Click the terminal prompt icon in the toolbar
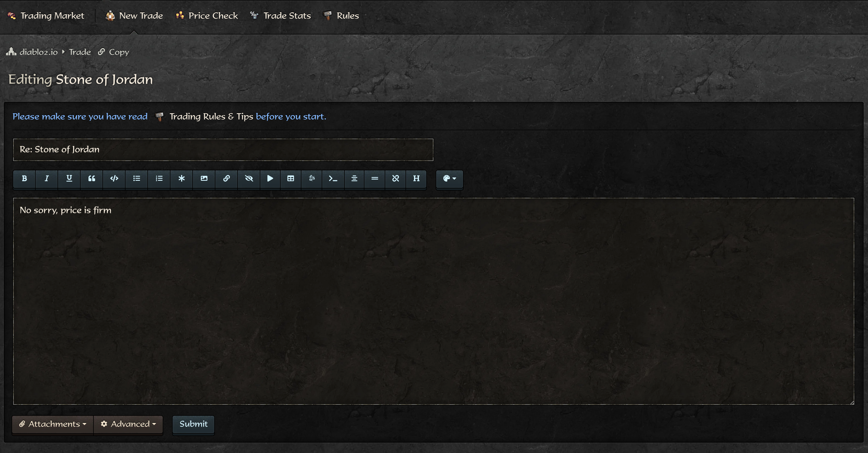Viewport: 868px width, 453px height. pyautogui.click(x=333, y=179)
